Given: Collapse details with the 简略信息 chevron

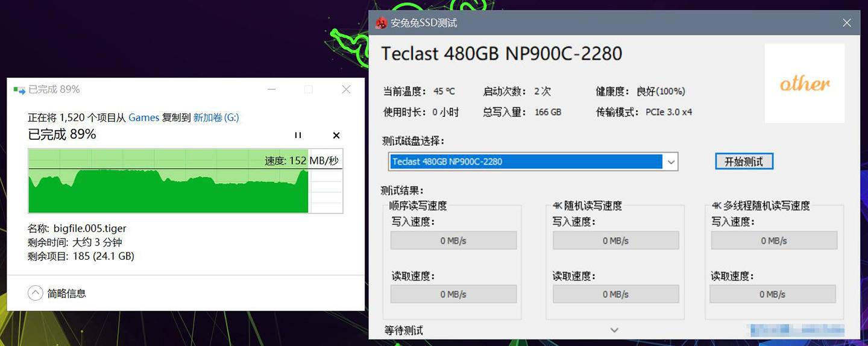Looking at the screenshot, I should (36, 293).
